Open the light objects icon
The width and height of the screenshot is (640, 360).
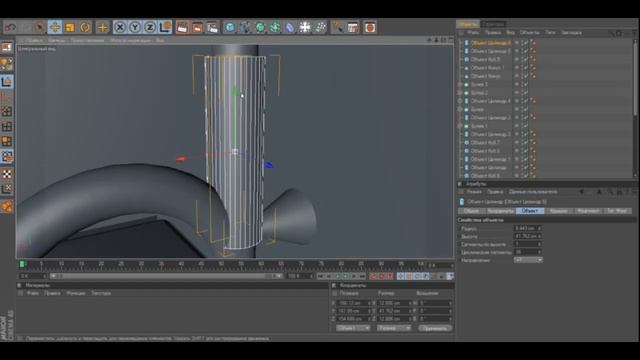[320, 27]
